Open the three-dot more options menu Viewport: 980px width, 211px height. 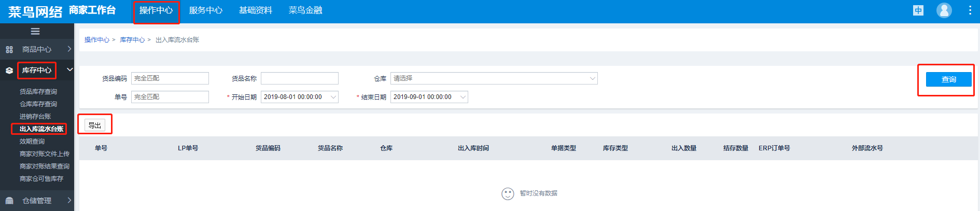[970, 10]
